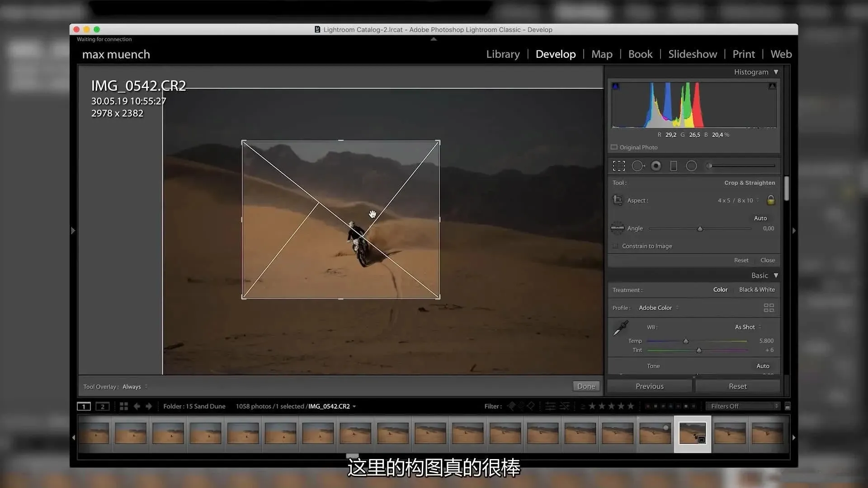Toggle the Original Photo checkbox

tap(614, 147)
